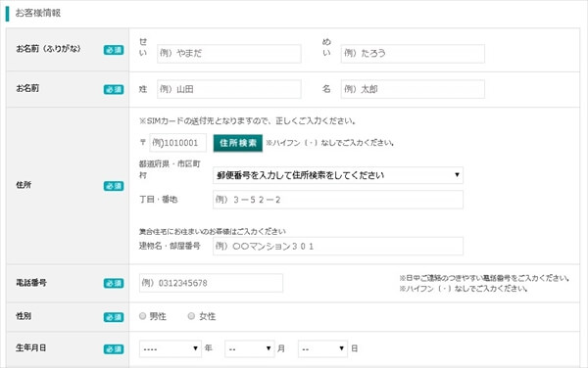Select the 女性 radio button
This screenshot has height=368, width=588.
pyautogui.click(x=191, y=316)
